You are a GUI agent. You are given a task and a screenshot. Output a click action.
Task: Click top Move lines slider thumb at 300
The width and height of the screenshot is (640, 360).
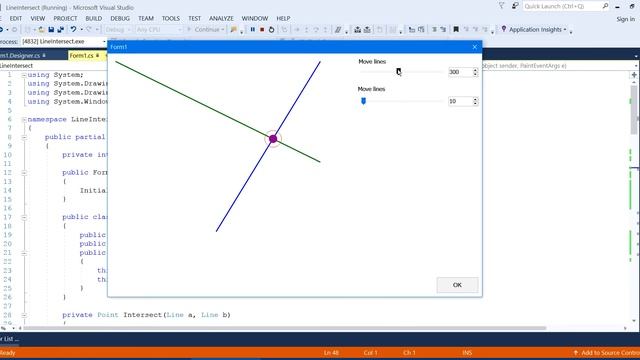click(x=398, y=71)
